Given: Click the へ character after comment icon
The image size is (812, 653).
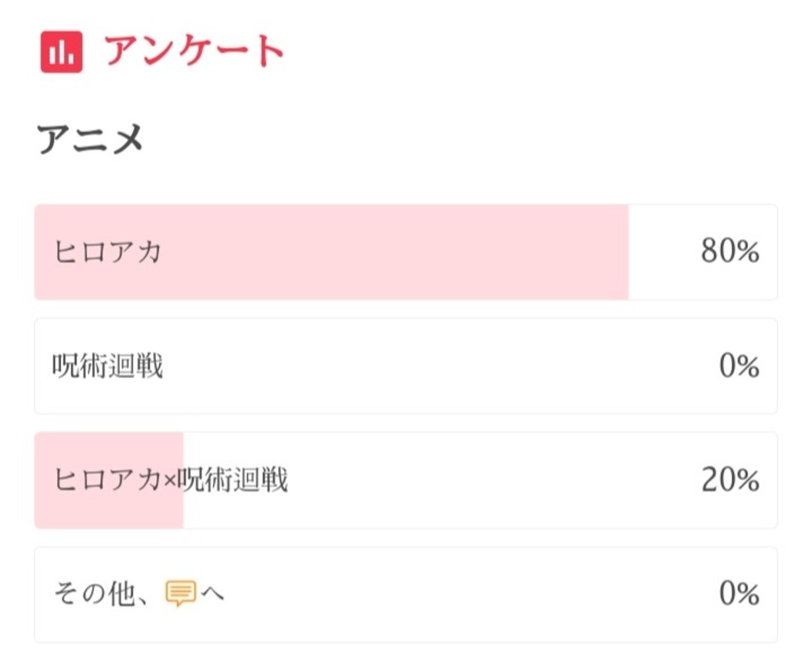Looking at the screenshot, I should click(212, 594).
